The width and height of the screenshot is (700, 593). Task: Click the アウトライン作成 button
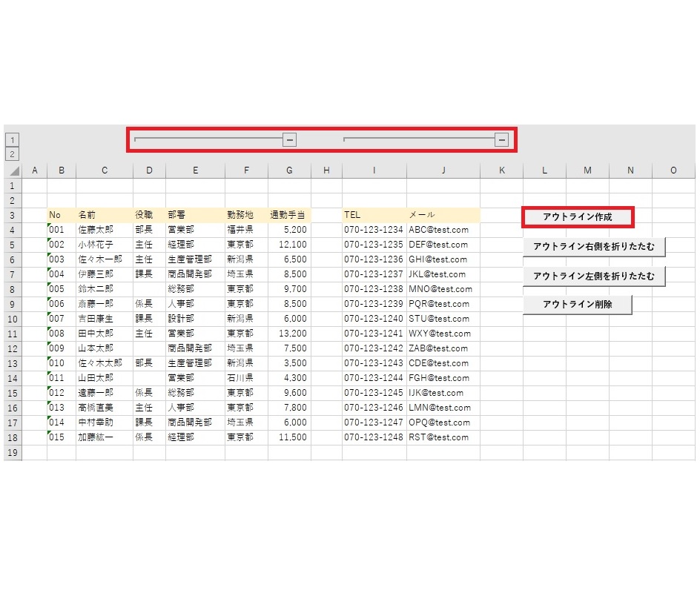coord(578,216)
